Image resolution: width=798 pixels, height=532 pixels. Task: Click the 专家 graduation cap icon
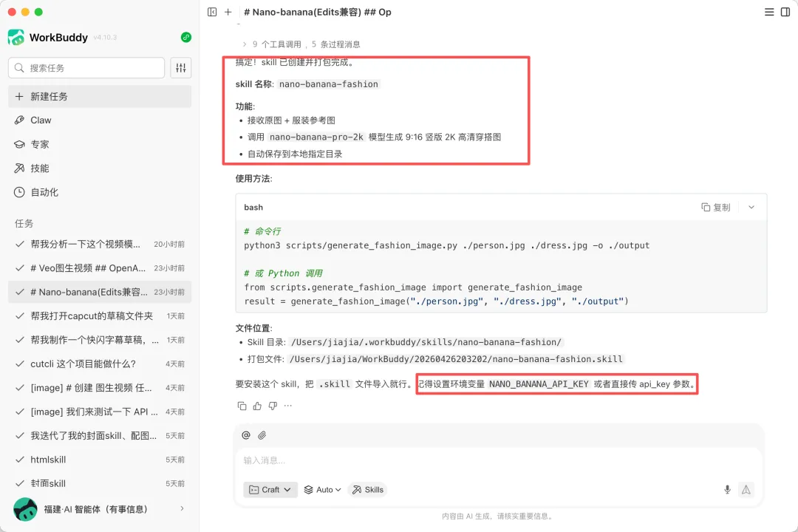(x=19, y=144)
